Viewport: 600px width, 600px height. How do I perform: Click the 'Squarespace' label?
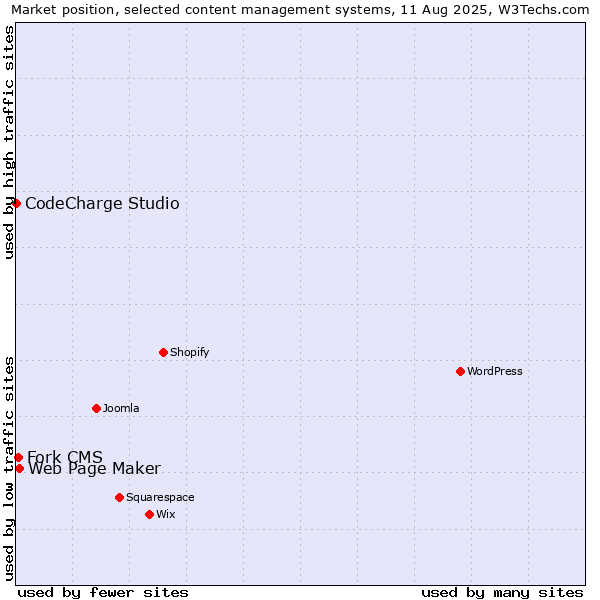pos(160,497)
